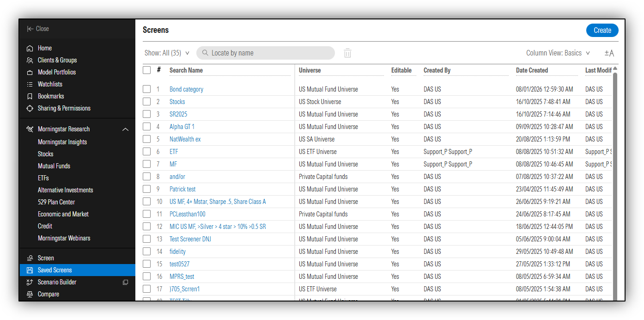644x320 pixels.
Task: Sort by the Search Name column header
Action: click(186, 70)
